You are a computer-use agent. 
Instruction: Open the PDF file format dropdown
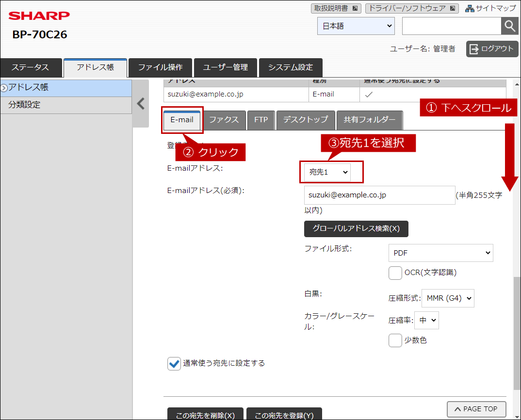tap(440, 253)
